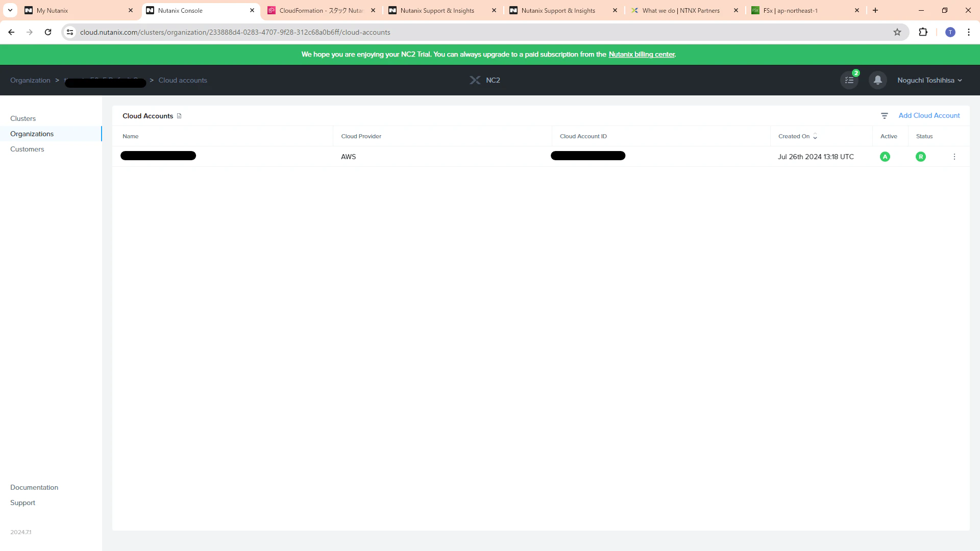
Task: Open the filter icon beside Add Cloud Account
Action: (885, 116)
